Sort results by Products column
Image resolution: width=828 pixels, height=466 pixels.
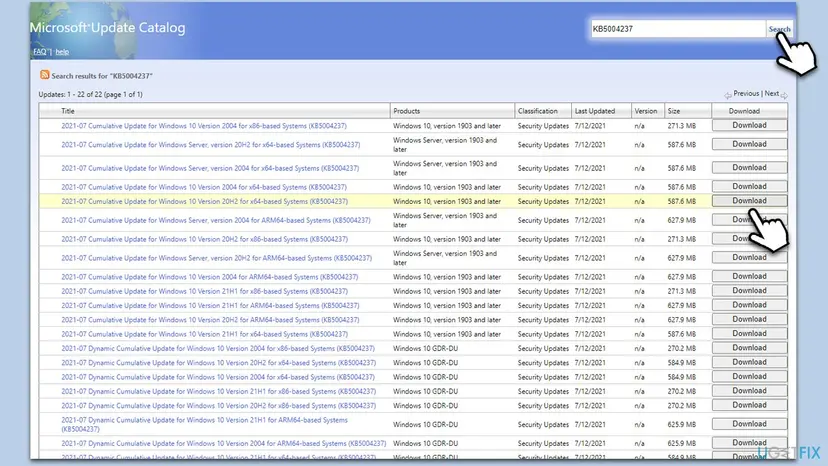click(x=407, y=111)
